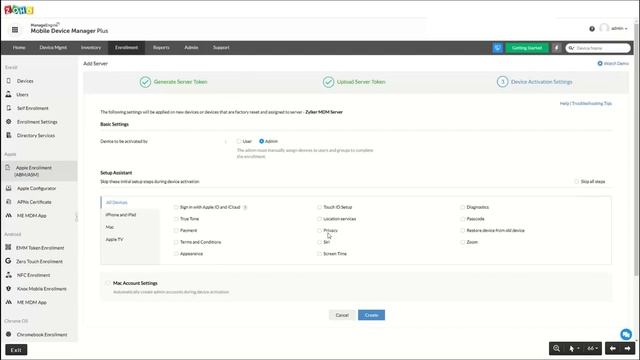640x360 pixels.
Task: Click the Create button
Action: [x=371, y=315]
